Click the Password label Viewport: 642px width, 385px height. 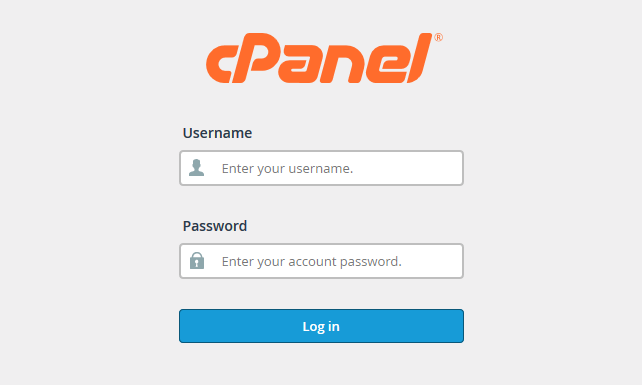point(215,226)
